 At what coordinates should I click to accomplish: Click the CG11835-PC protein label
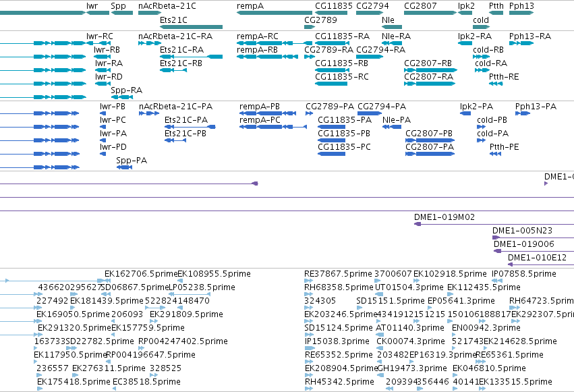coord(344,147)
